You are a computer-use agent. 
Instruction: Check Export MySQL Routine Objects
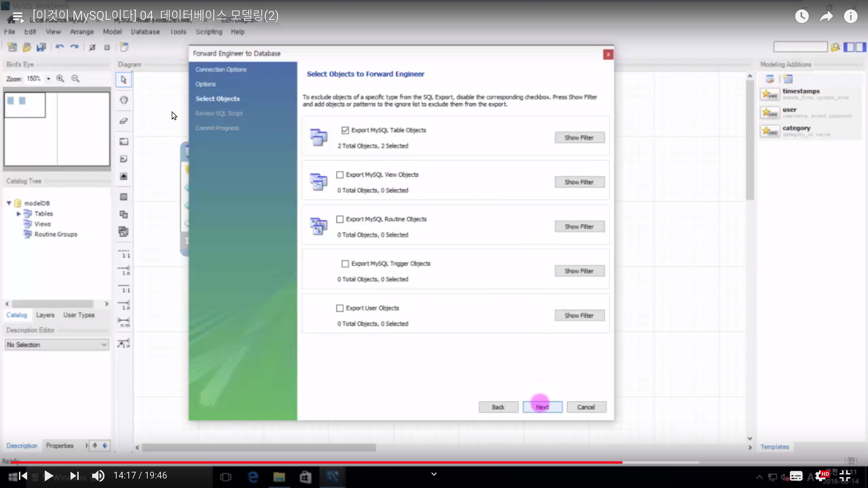pos(340,219)
